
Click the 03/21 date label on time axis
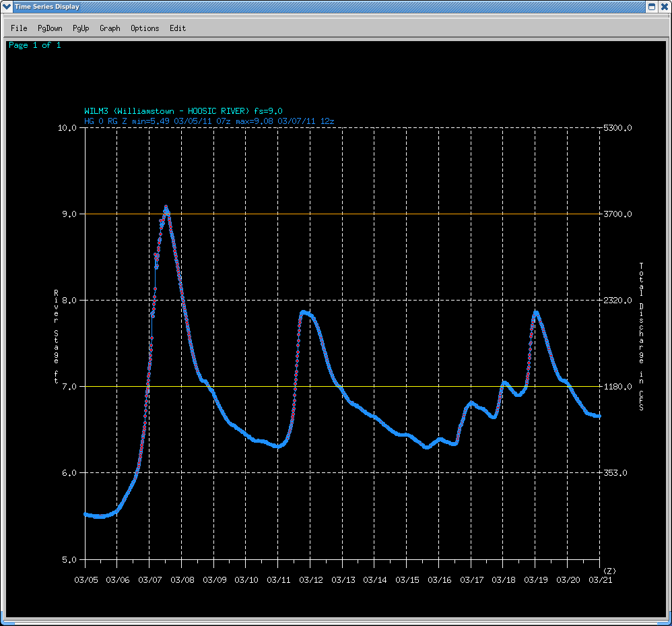coord(600,580)
